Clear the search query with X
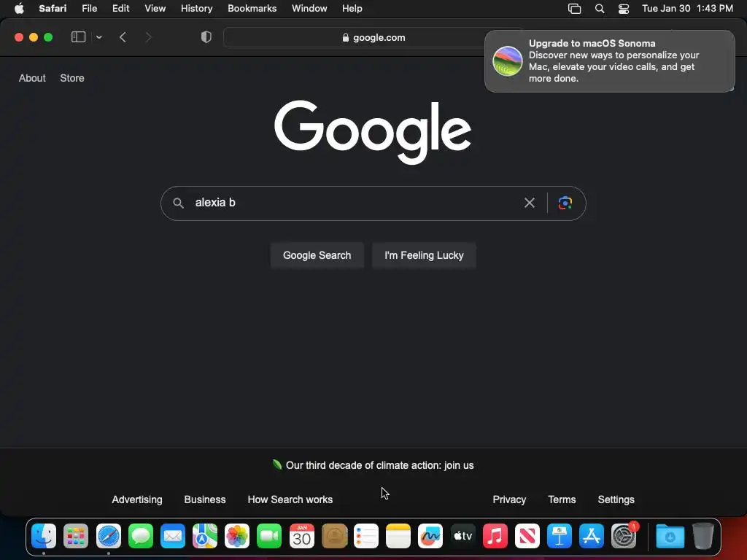 [x=530, y=203]
